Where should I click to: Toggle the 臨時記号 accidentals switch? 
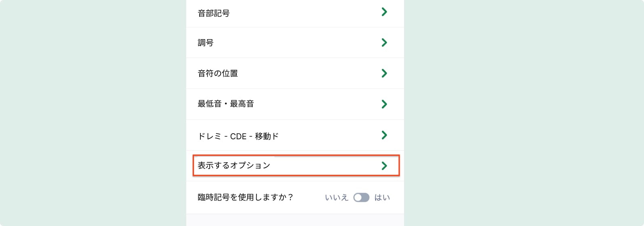pos(361,197)
